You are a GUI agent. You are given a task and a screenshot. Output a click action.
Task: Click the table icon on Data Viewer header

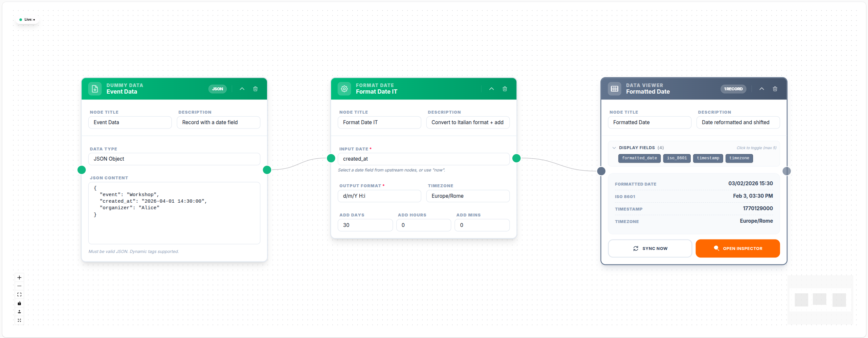point(614,89)
